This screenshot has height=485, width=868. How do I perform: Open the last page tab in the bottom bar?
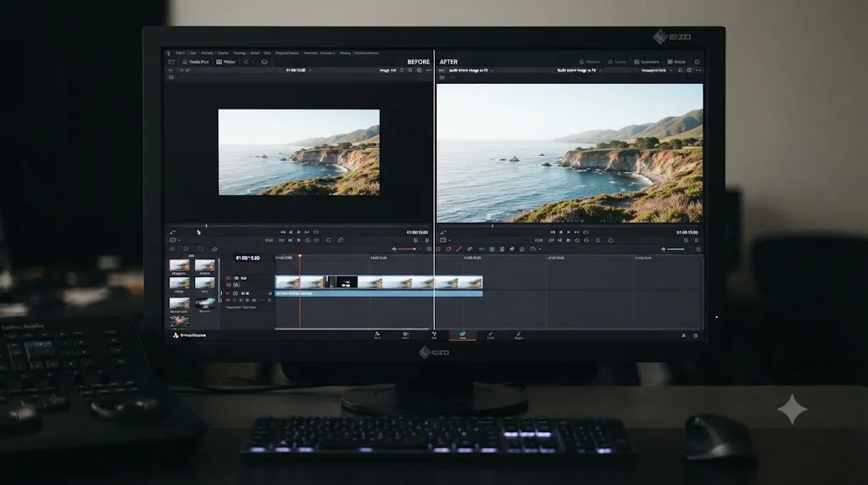pyautogui.click(x=519, y=336)
